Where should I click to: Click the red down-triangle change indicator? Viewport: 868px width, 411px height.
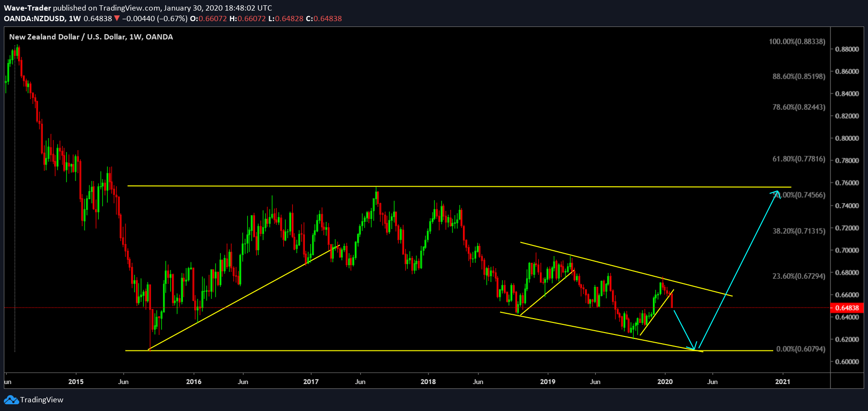tap(117, 19)
